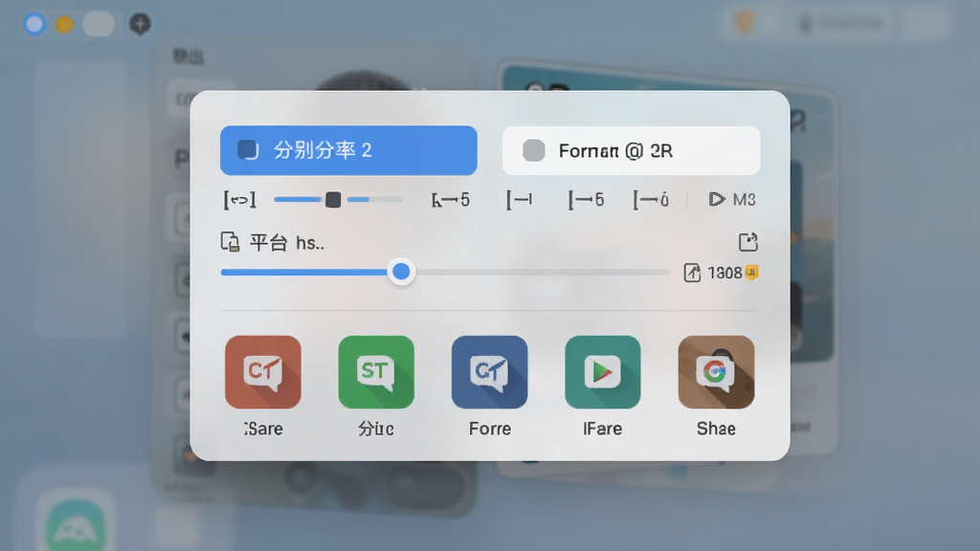Click the play triangle beside M3
This screenshot has height=551, width=980.
pyautogui.click(x=716, y=199)
